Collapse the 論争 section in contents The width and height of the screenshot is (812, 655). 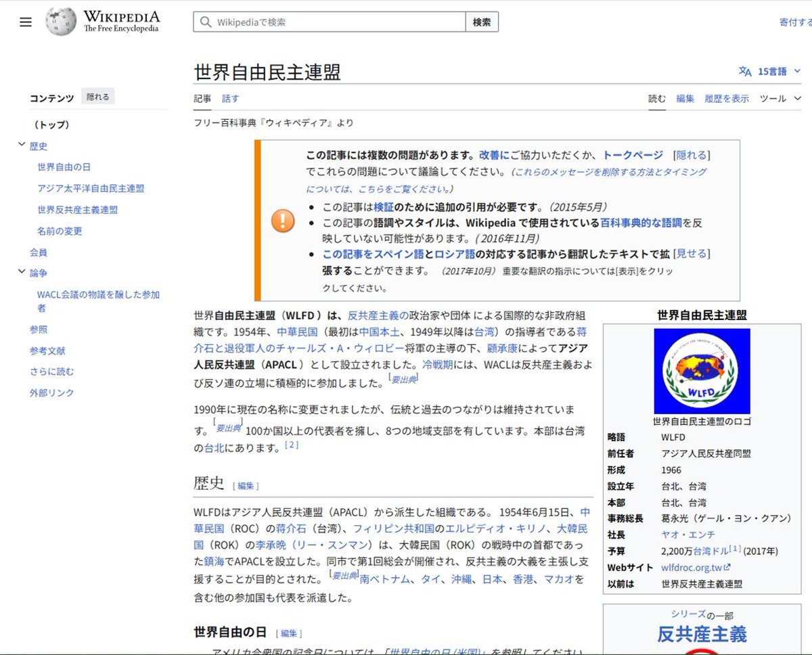pyautogui.click(x=22, y=272)
